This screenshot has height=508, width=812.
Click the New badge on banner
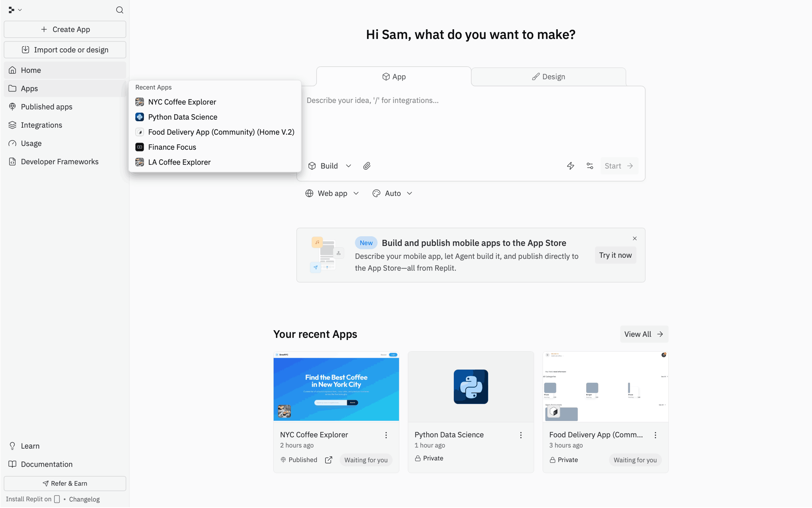coord(366,243)
